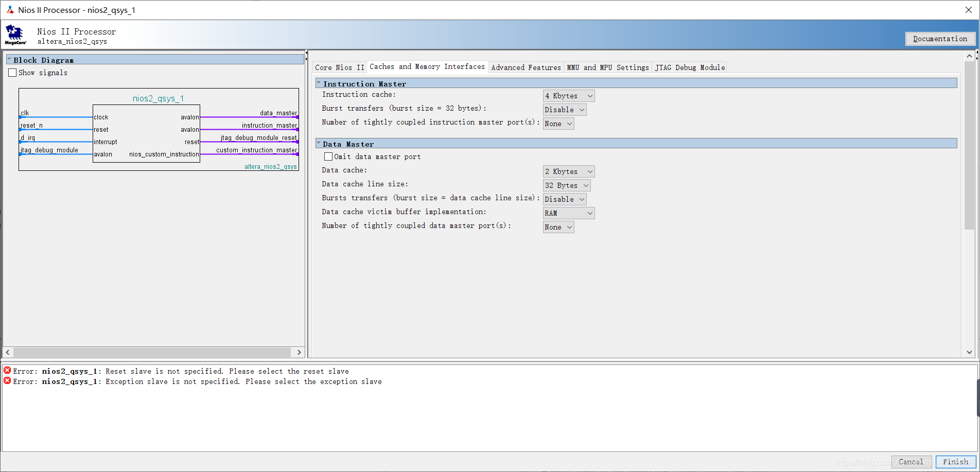Viewport: 980px width, 472px height.
Task: Click the MegaCore logo icon
Action: (x=15, y=34)
